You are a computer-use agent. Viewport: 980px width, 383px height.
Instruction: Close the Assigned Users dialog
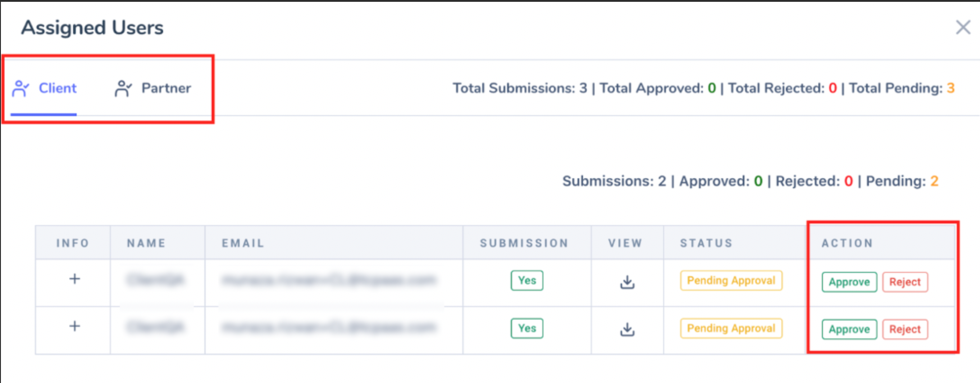pyautogui.click(x=963, y=27)
